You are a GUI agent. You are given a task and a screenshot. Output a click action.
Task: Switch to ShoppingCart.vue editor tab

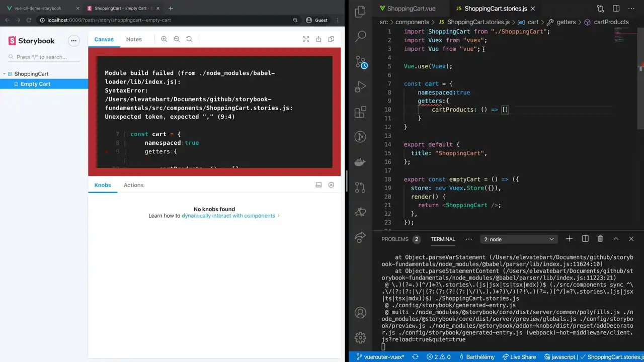click(408, 9)
